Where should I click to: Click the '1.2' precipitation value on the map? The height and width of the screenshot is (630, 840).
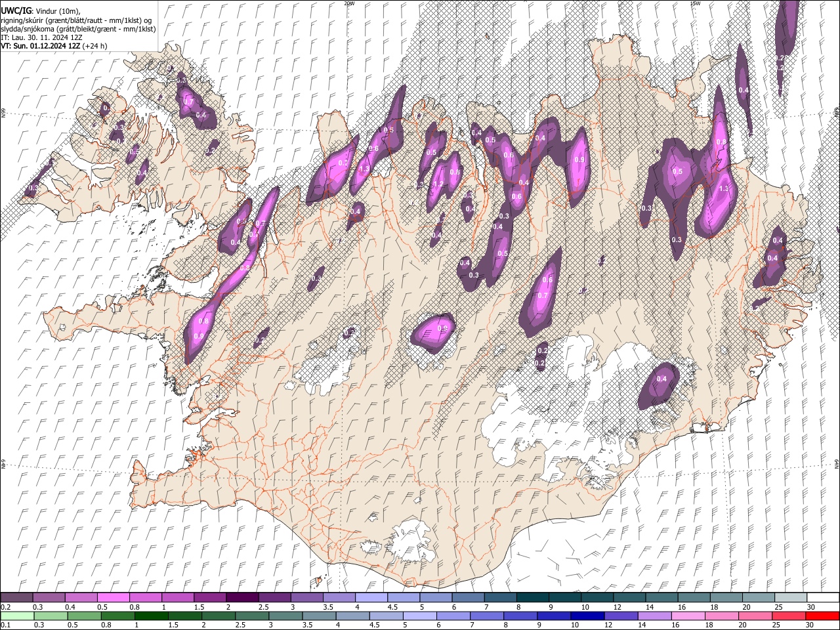coord(438,184)
